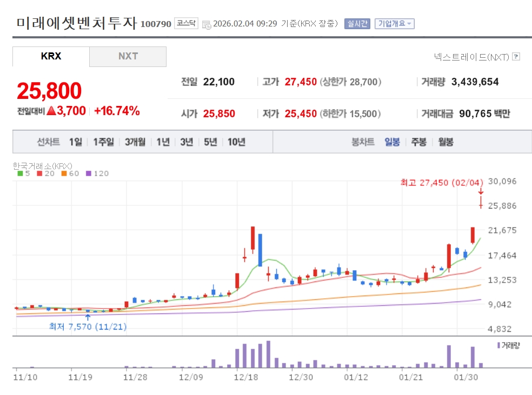This screenshot has width=532, height=395.
Task: Show the 10년 line chart
Action: point(236,142)
